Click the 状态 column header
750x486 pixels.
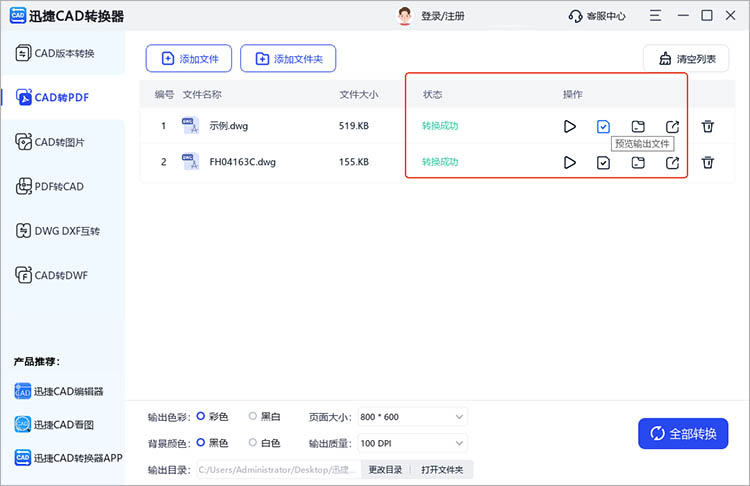click(x=432, y=94)
